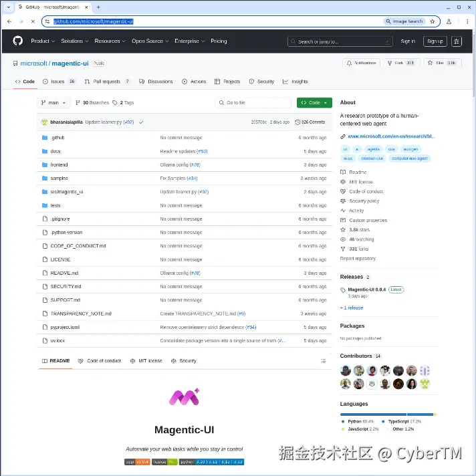476x476 pixels.
Task: Open the appearance settings icon beside Sign up
Action: (x=456, y=41)
